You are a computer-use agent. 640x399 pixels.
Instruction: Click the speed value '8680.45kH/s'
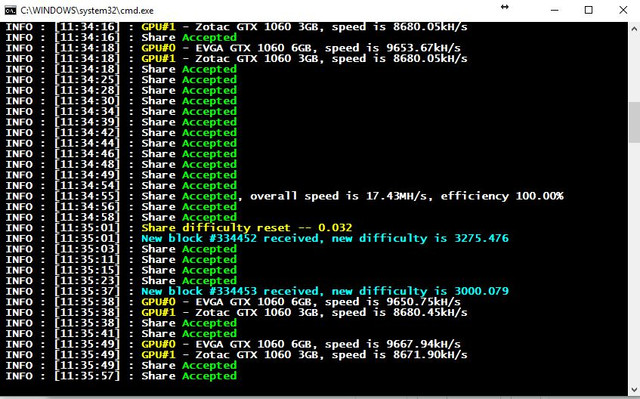pyautogui.click(x=430, y=313)
